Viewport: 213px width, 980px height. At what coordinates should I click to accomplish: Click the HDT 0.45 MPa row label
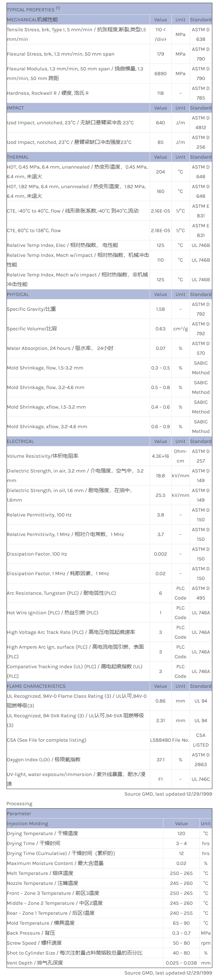pos(76,172)
